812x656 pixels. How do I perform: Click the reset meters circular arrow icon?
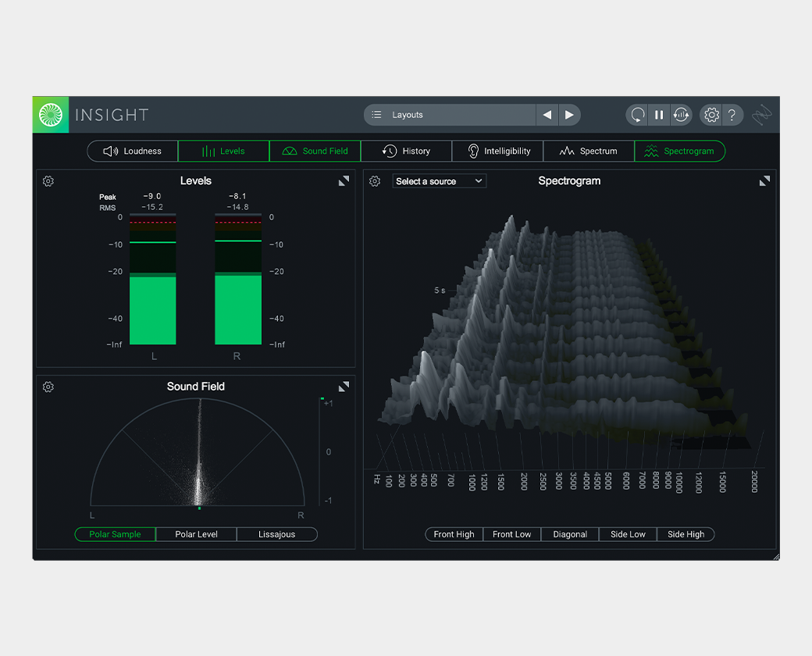[x=637, y=115]
